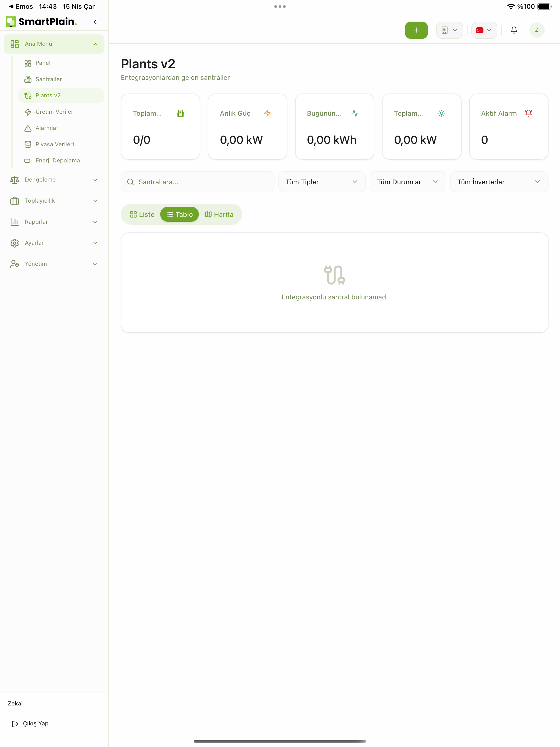Expand the Yönetim section
Screen dimensions: 560x747
click(54, 264)
